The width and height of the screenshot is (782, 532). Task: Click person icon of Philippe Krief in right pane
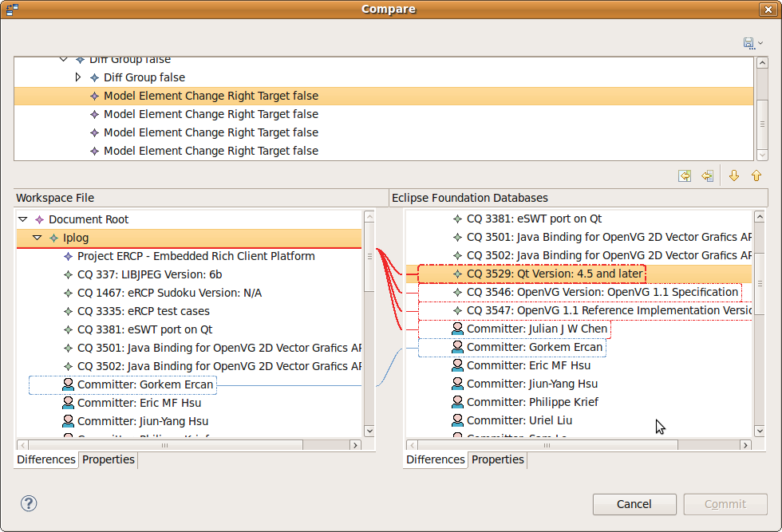[x=457, y=402]
